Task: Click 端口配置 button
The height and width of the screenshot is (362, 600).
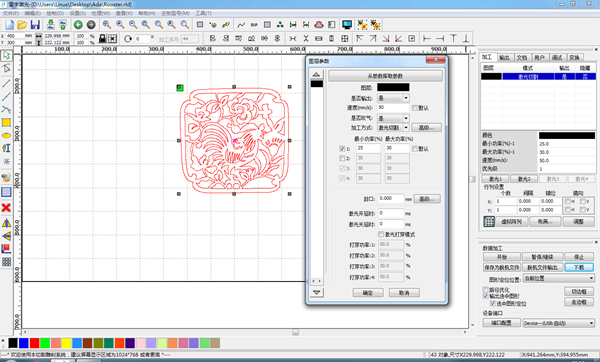Action: click(x=501, y=323)
